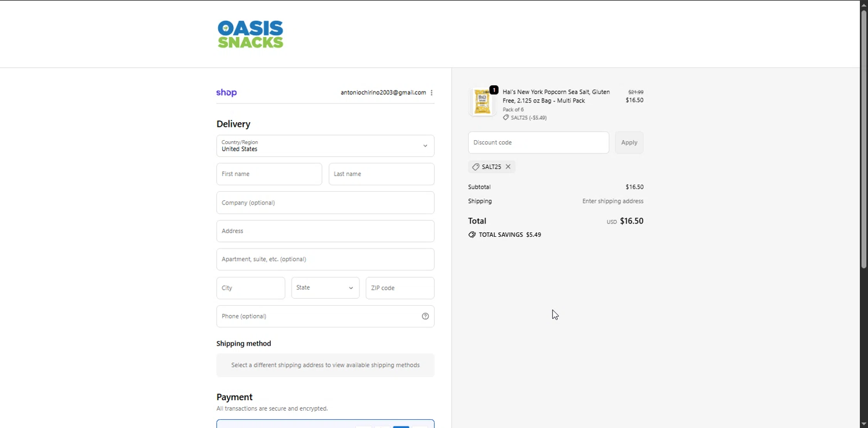
Task: Click the Total amount $16.50
Action: pos(631,221)
